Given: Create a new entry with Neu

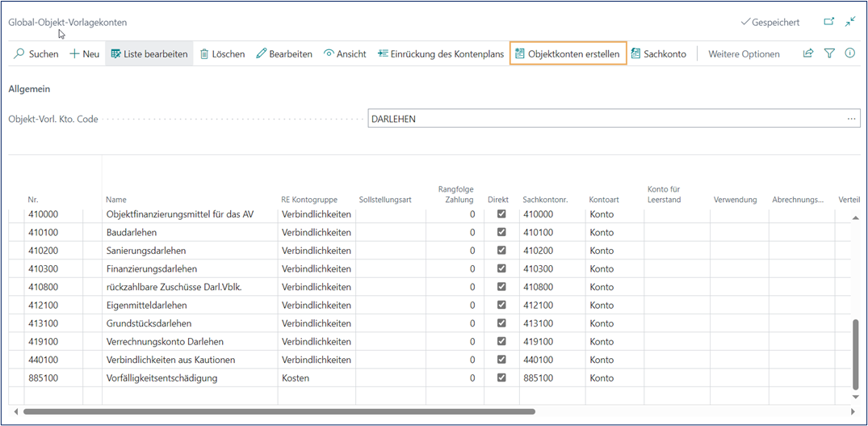Looking at the screenshot, I should click(84, 53).
